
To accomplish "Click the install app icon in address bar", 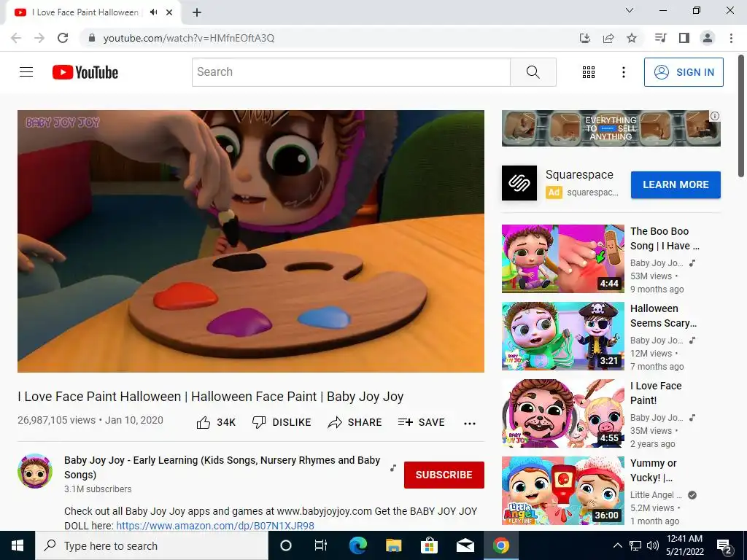I will tap(584, 38).
